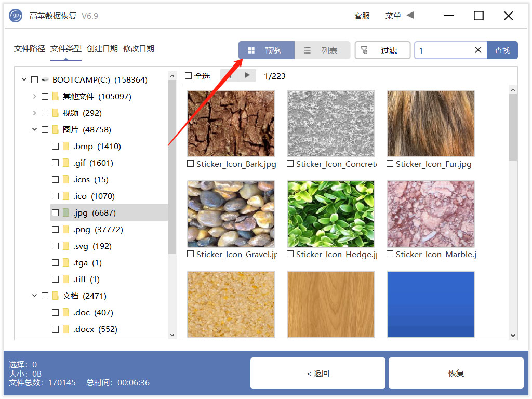Check the 其他文件 (105097) checkbox
Screen dimensions: 532x399
pyautogui.click(x=45, y=96)
